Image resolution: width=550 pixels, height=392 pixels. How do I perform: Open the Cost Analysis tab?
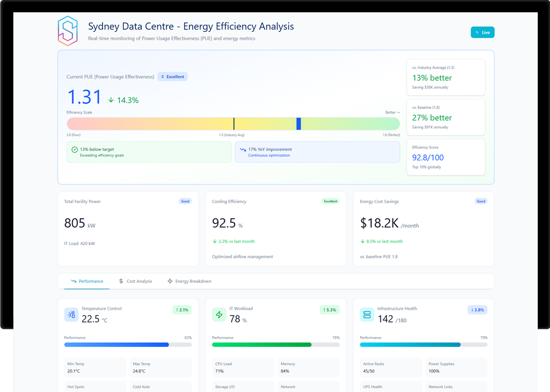tap(135, 281)
